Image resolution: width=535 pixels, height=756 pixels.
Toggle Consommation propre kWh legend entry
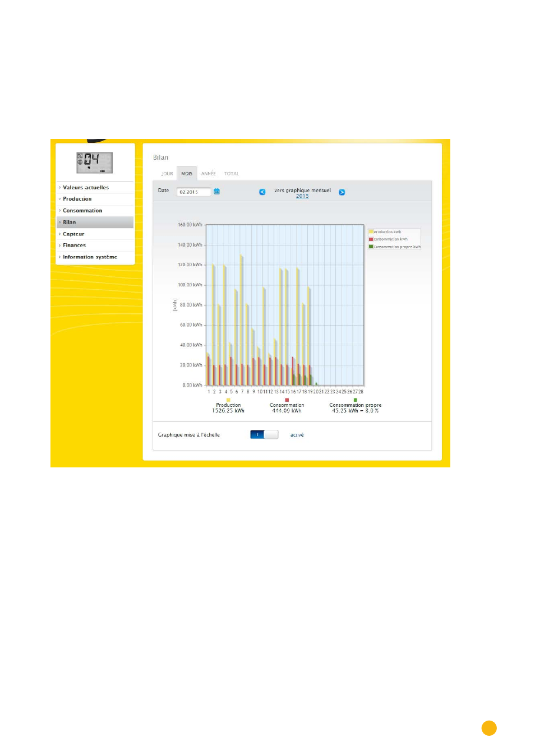(396, 247)
